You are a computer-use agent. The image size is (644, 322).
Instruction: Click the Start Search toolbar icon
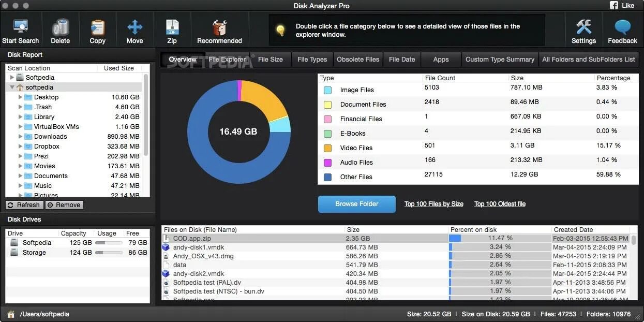click(21, 26)
